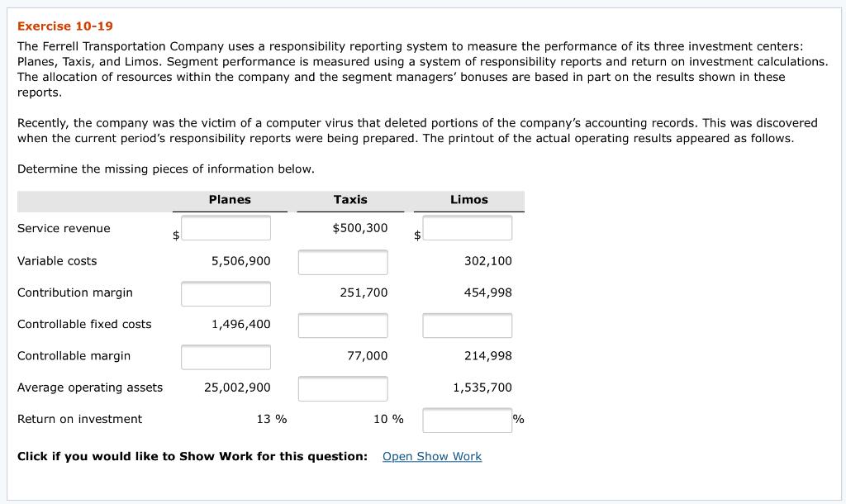Click the Variable costs row label

(x=57, y=261)
